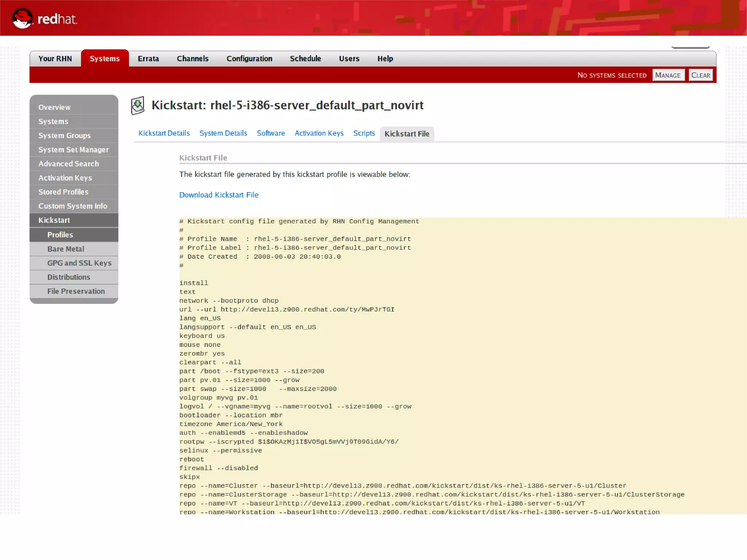Open GPG and SSL Keys sidebar item
The image size is (747, 560).
point(79,263)
